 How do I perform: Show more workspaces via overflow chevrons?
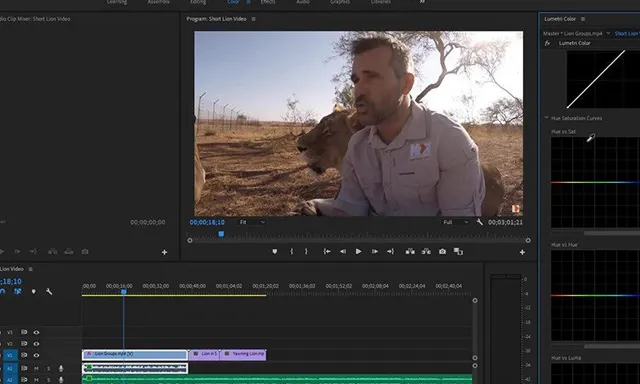422,2
